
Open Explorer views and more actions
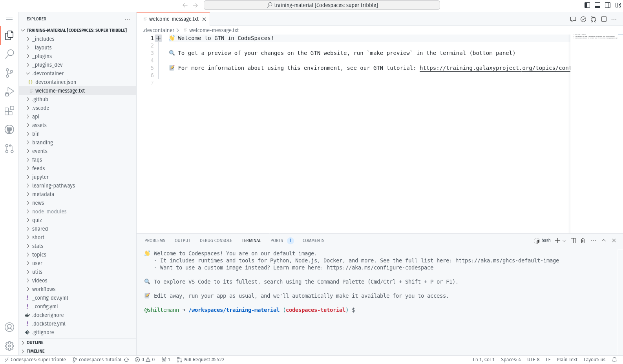tap(127, 19)
